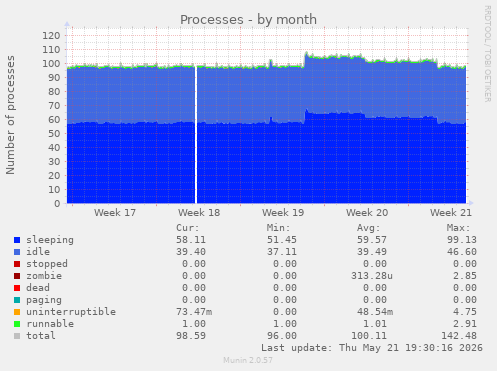Click sleeping maximum value 99.13
Image resolution: width=497 pixels, height=371 pixels.
click(462, 240)
